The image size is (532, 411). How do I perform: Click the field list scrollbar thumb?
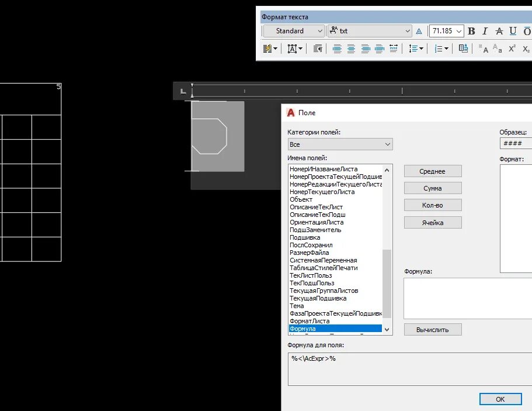[x=387, y=284]
